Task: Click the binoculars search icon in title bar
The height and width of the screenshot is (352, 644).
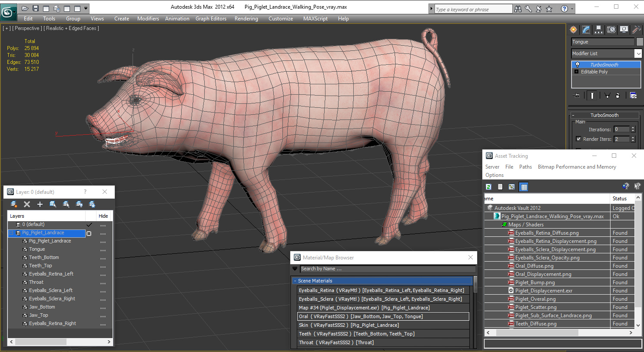Action: pyautogui.click(x=518, y=9)
